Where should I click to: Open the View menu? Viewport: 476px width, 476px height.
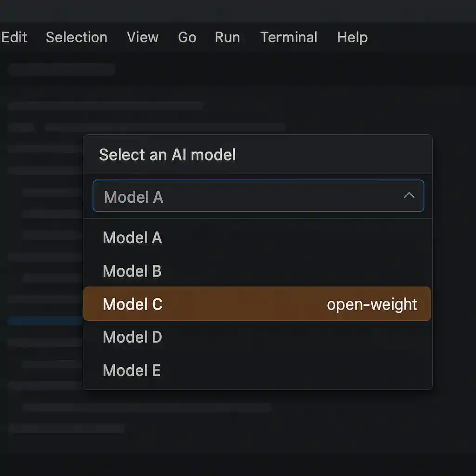143,37
